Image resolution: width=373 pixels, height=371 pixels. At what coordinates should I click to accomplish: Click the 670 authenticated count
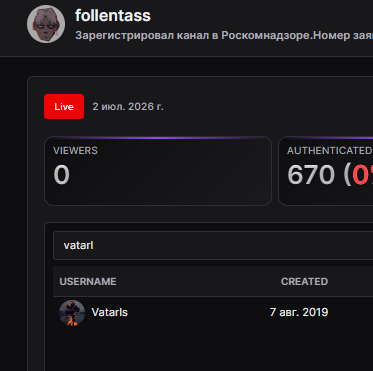311,175
